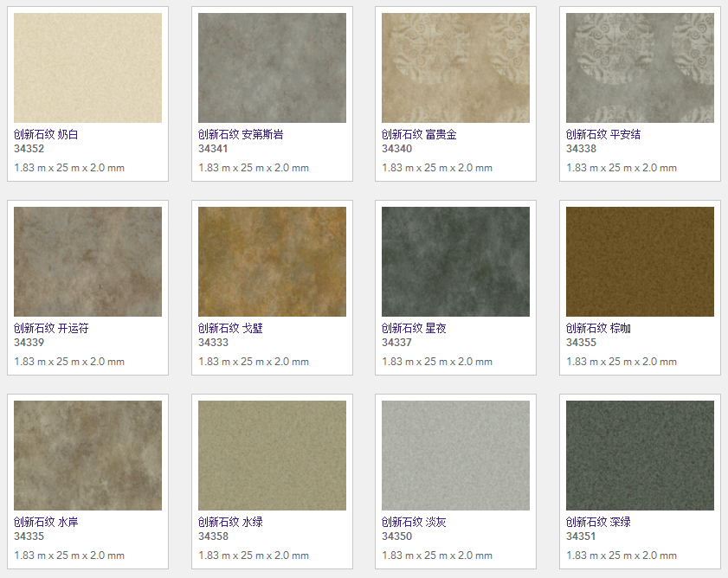This screenshot has width=728, height=578.
Task: Click the 创新石纹 平安结 title link
Action: pos(603,135)
